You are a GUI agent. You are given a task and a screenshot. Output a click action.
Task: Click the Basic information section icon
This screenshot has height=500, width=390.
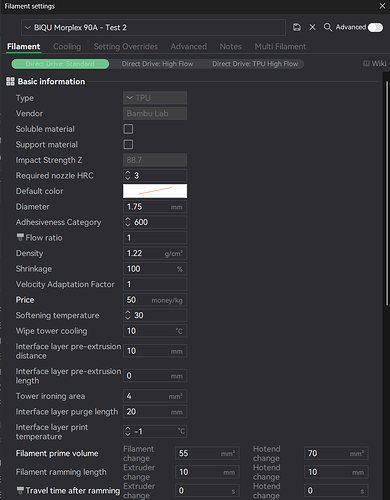click(10, 82)
